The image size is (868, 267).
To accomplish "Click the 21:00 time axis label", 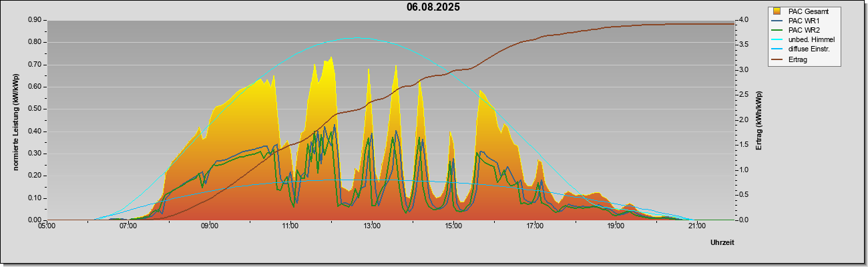I will pos(696,226).
